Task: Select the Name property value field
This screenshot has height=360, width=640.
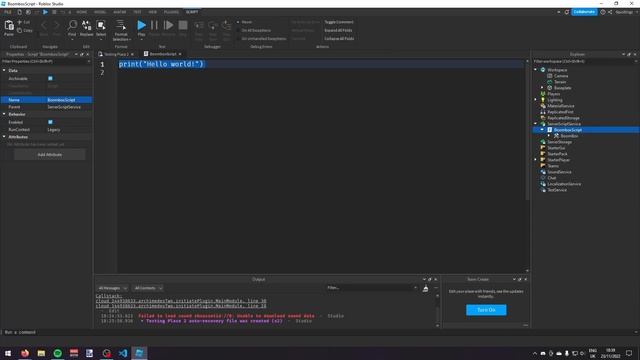Action: pyautogui.click(x=69, y=100)
